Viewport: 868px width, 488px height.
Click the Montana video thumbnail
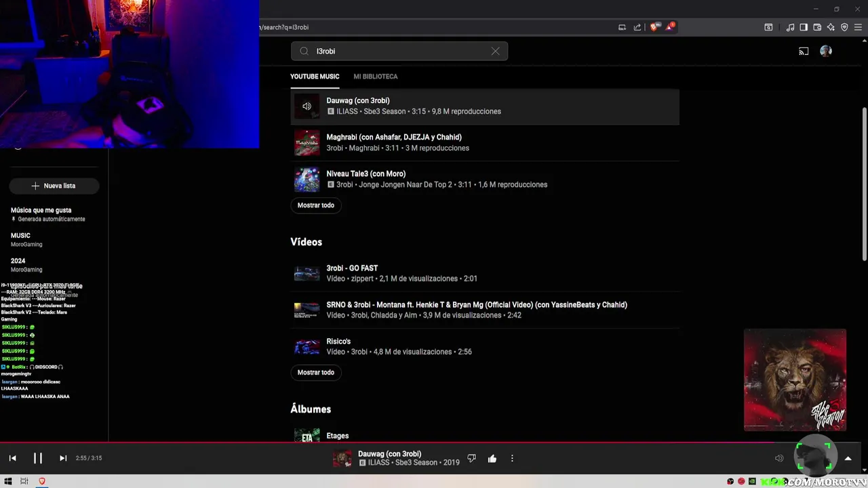point(307,310)
